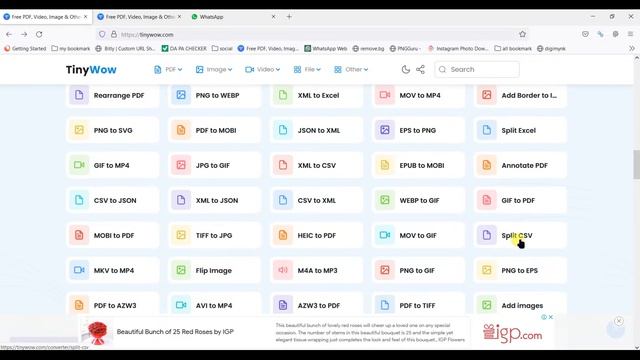Click the EPUB to MOBI icon
This screenshot has height=360, width=640.
click(385, 165)
